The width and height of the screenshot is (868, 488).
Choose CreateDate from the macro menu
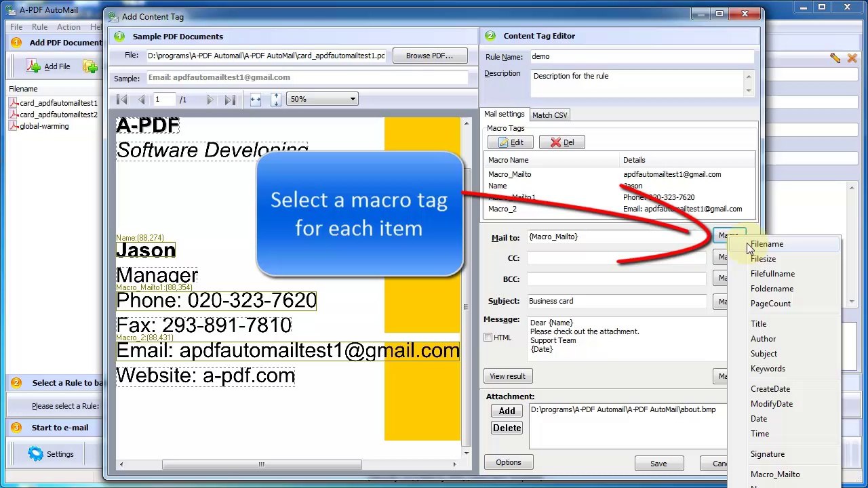tap(784, 389)
